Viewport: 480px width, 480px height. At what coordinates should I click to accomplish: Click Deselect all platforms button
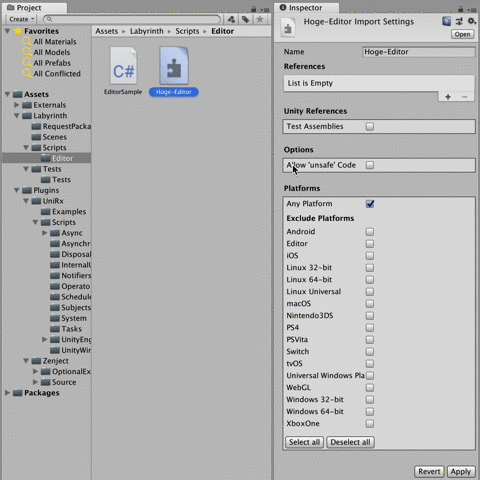tap(350, 442)
